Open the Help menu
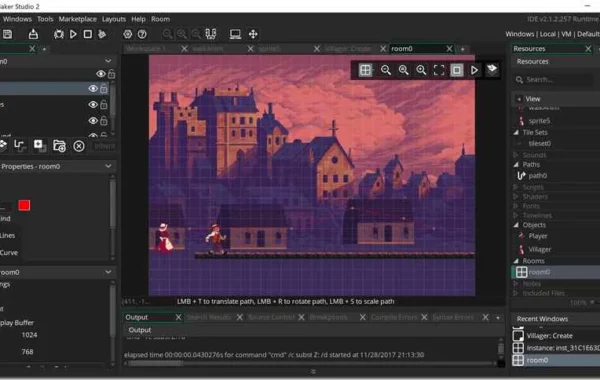Image resolution: width=600 pixels, height=380 pixels. (138, 19)
